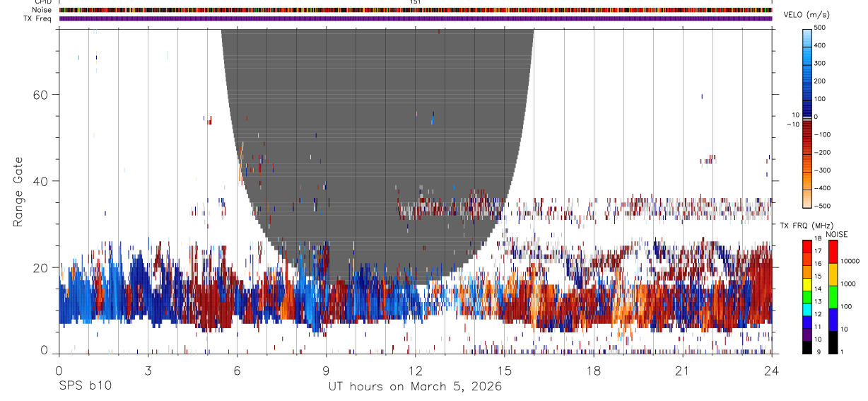868x401 pixels.
Task: Click the '-200' velocity tick label
Action: [821, 152]
